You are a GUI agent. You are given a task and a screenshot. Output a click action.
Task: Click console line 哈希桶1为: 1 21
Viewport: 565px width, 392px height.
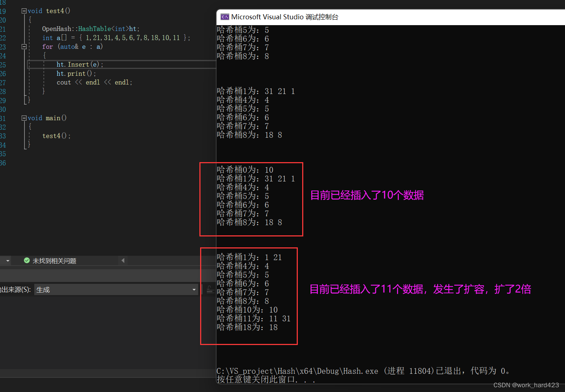click(x=249, y=257)
